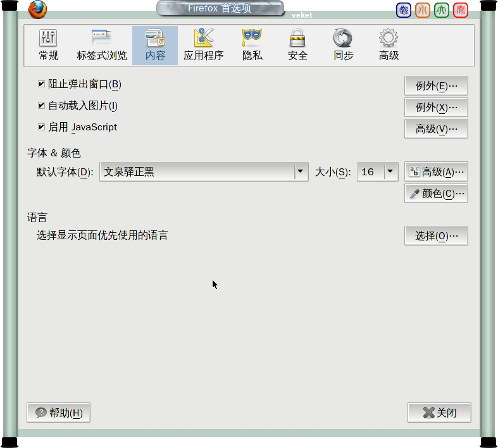
Task: Toggle 自动载入图片 load images checkbox
Action: 41,106
